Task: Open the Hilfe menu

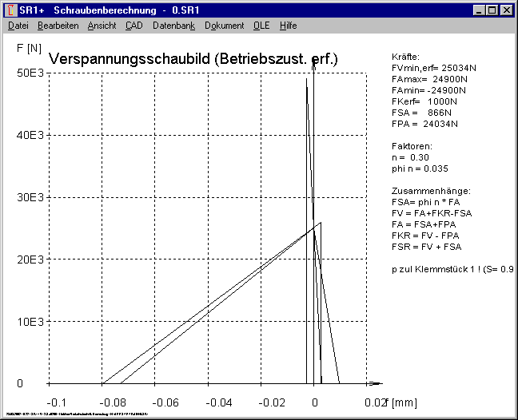Action: (x=288, y=26)
